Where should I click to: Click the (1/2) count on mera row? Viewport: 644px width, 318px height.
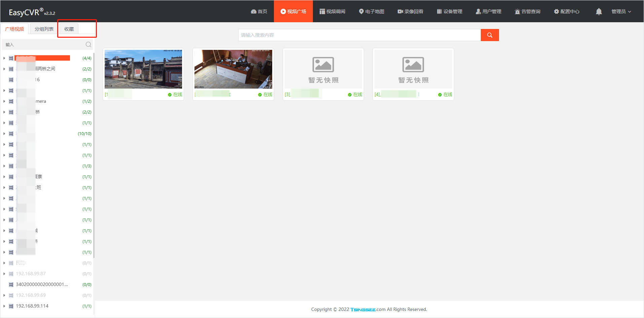(87, 101)
